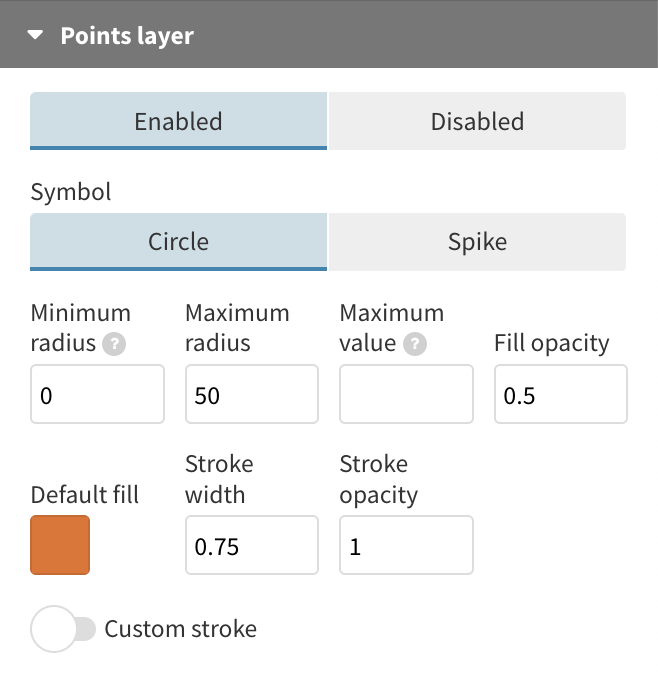This screenshot has height=684, width=658.
Task: Edit the Stroke width field showing 0.75
Action: [x=252, y=545]
